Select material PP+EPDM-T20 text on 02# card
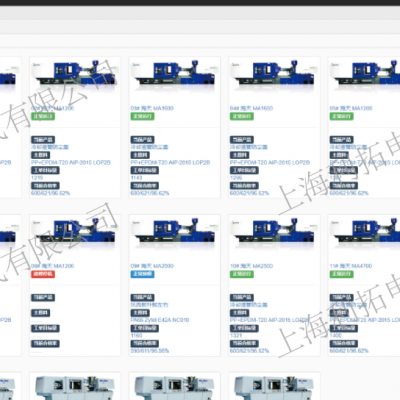Viewport: 400px width, 400px height. (x=71, y=162)
